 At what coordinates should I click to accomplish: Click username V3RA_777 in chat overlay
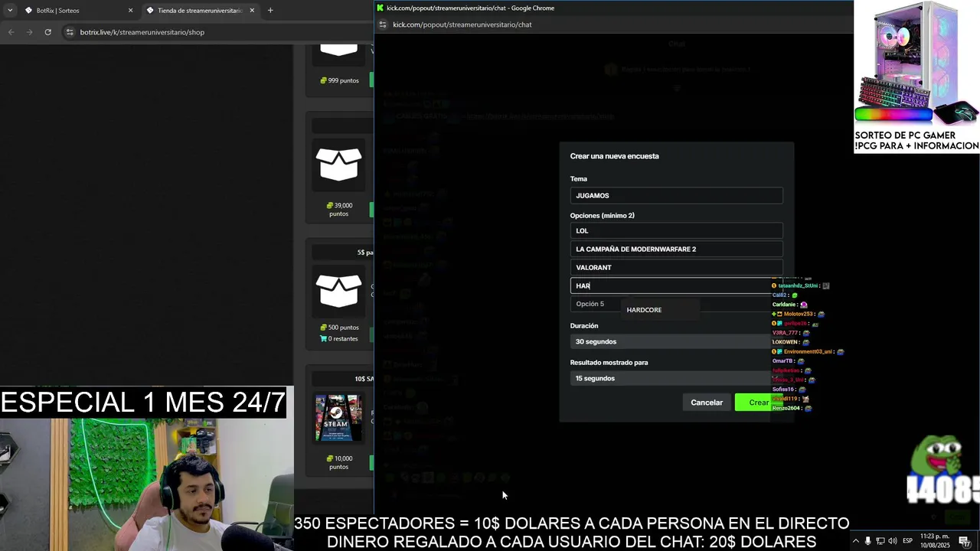[x=785, y=333]
